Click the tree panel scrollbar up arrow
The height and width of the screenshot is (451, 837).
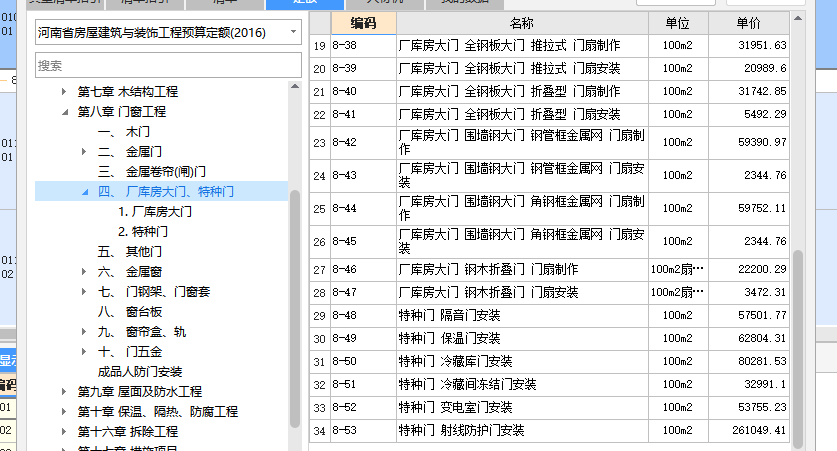coord(295,86)
